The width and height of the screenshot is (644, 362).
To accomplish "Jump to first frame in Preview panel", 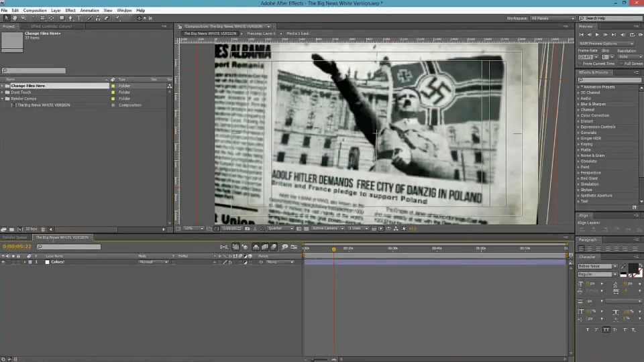I will 581,35.
